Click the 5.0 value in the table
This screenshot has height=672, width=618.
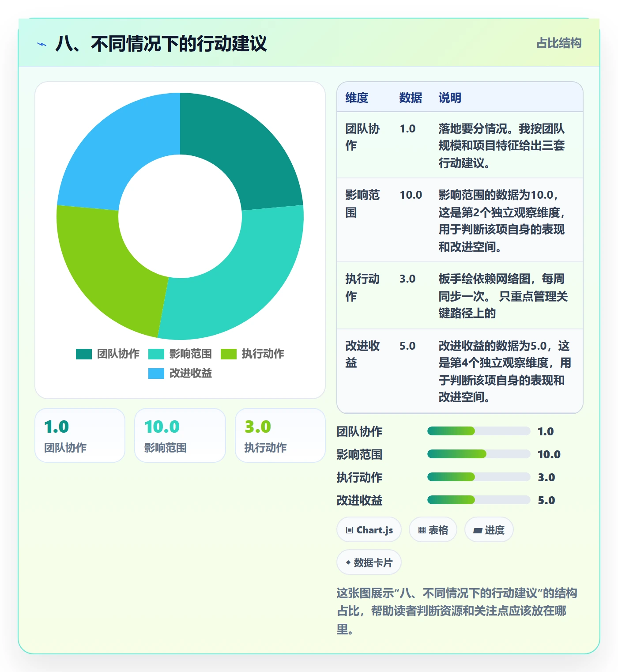407,346
